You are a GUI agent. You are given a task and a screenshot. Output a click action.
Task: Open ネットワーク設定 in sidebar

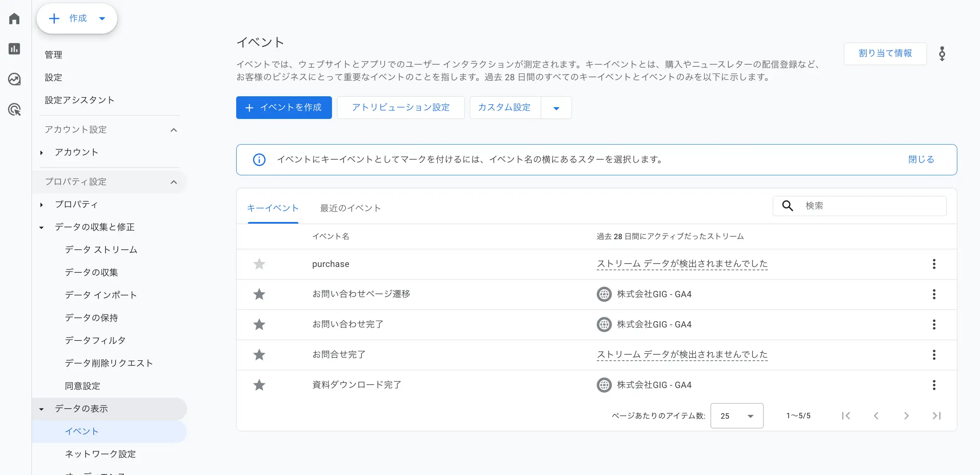(x=100, y=454)
